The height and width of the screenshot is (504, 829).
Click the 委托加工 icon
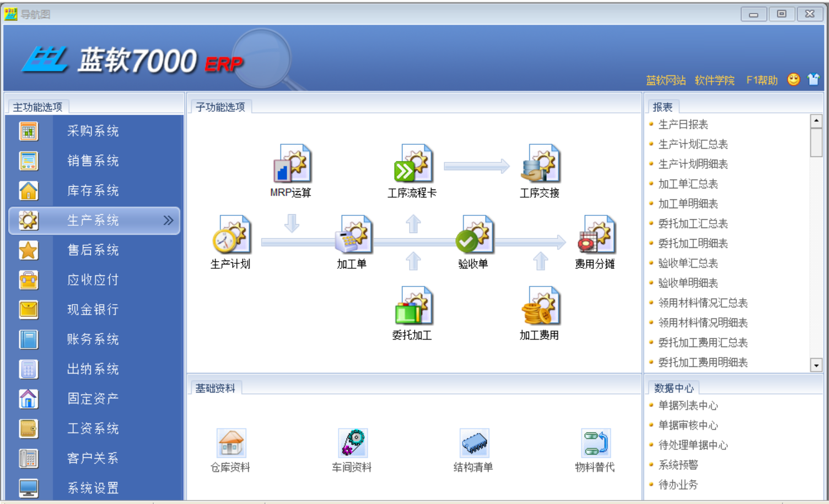tap(413, 306)
